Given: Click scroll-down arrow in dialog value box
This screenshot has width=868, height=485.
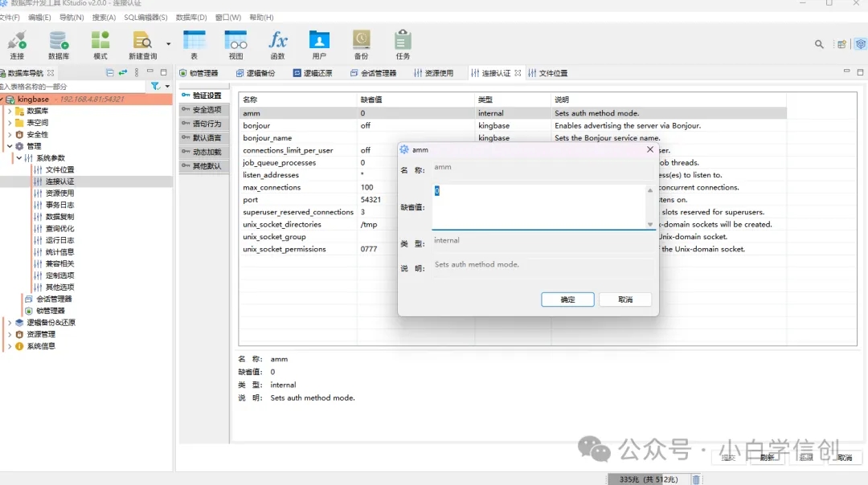Looking at the screenshot, I should pyautogui.click(x=650, y=225).
